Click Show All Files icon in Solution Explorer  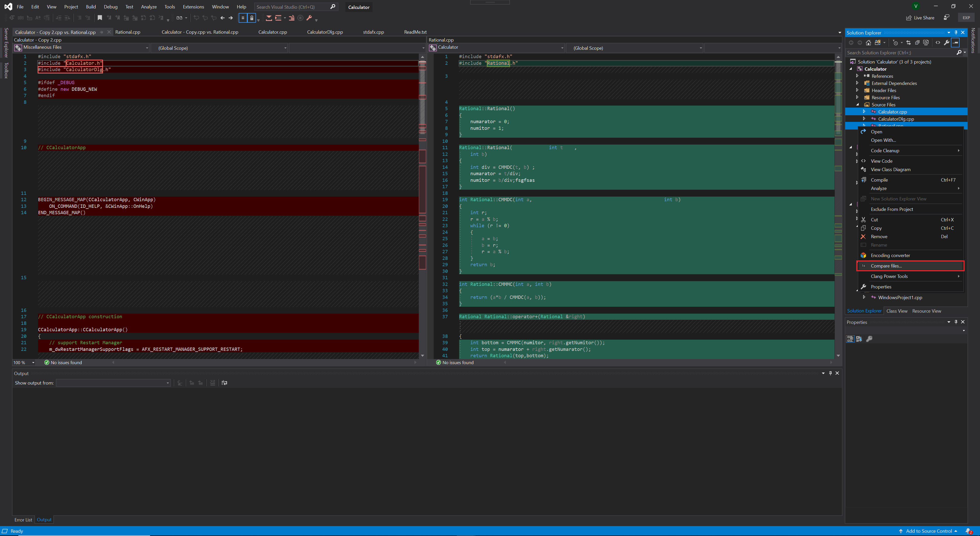click(926, 43)
